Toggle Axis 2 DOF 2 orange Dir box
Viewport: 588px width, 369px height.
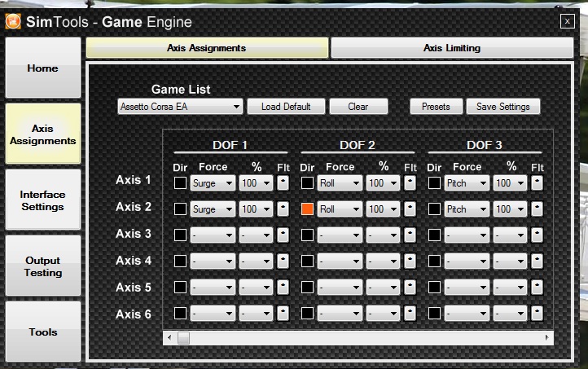pyautogui.click(x=307, y=209)
